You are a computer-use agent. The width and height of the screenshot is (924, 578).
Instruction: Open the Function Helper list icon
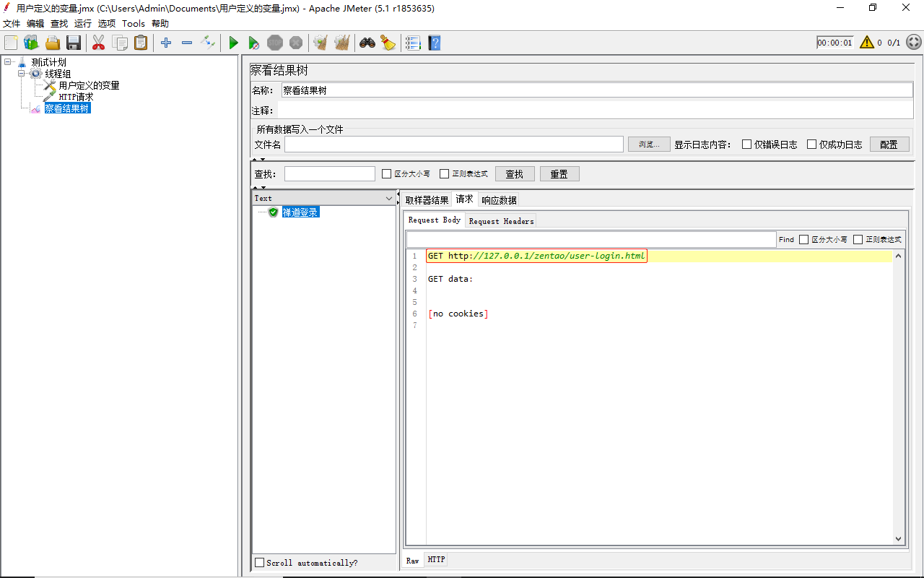pos(413,43)
